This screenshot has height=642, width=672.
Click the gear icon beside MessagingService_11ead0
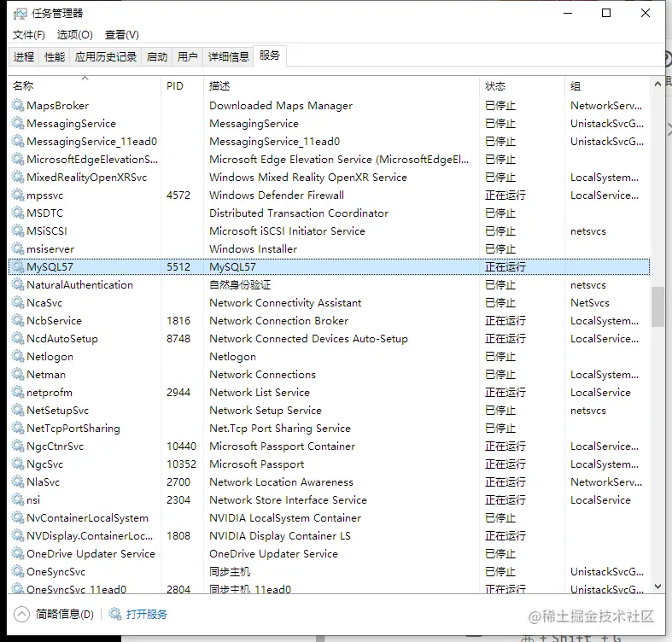(x=18, y=142)
